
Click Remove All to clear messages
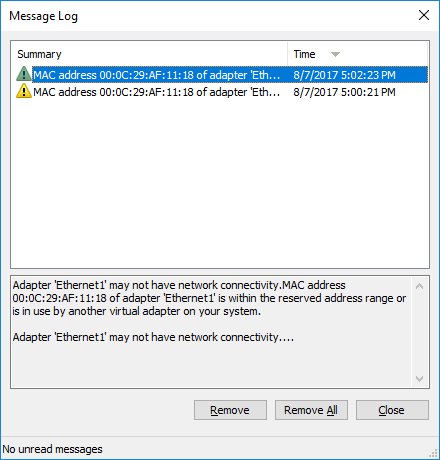(x=311, y=410)
